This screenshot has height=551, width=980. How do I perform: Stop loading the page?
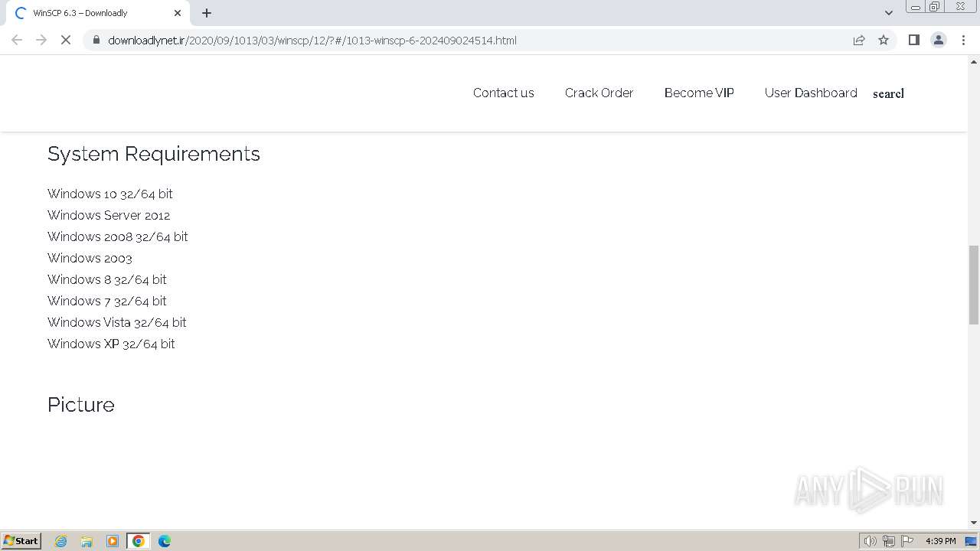66,40
